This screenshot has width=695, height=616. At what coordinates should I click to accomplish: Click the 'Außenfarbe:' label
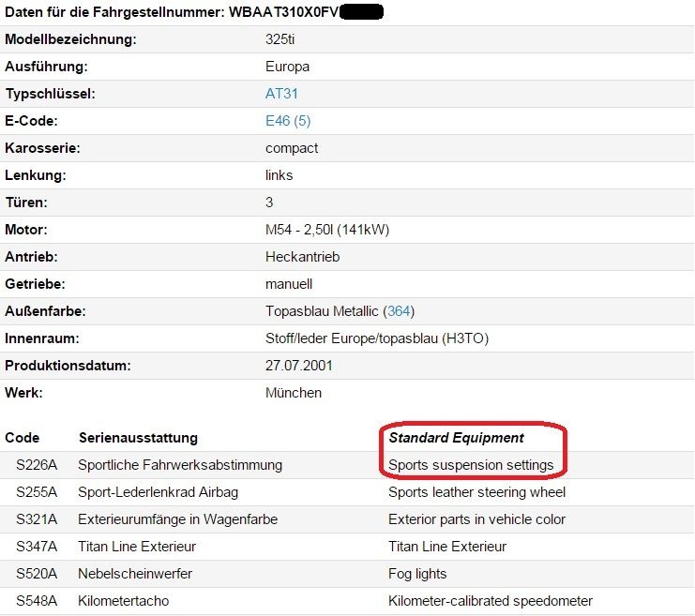(x=45, y=311)
